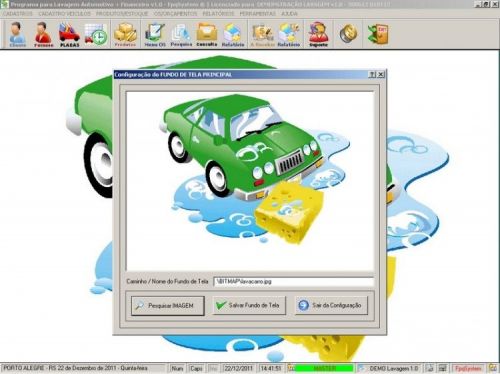Screen dimensions: 500x374
Task: Click the Num indicator in status bar
Action: (177, 368)
